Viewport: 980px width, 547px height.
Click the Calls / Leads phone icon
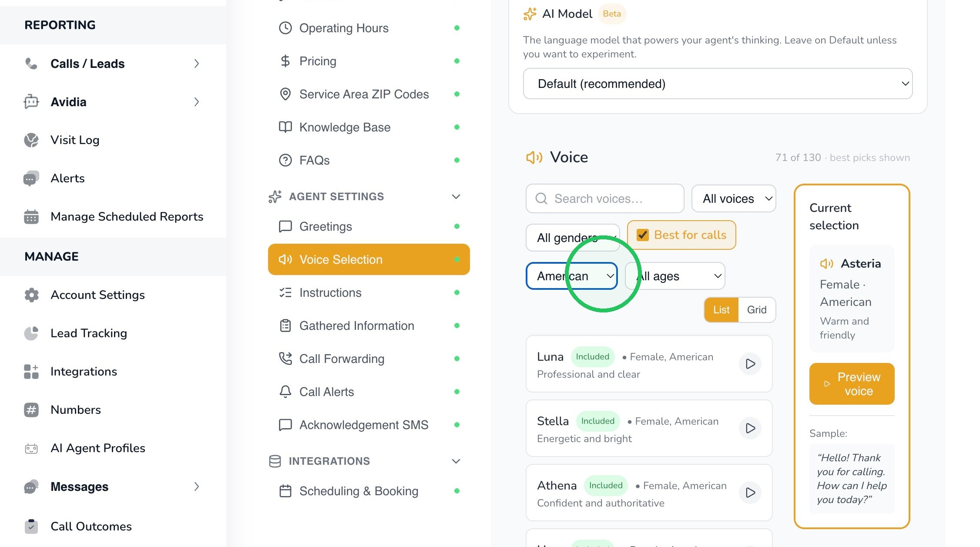pos(31,64)
